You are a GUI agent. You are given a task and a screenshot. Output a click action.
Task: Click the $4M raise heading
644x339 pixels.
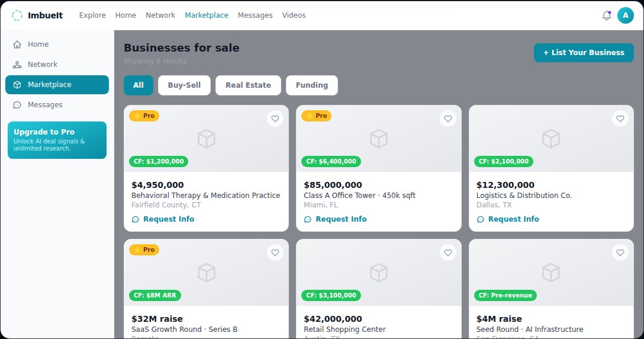click(x=499, y=318)
